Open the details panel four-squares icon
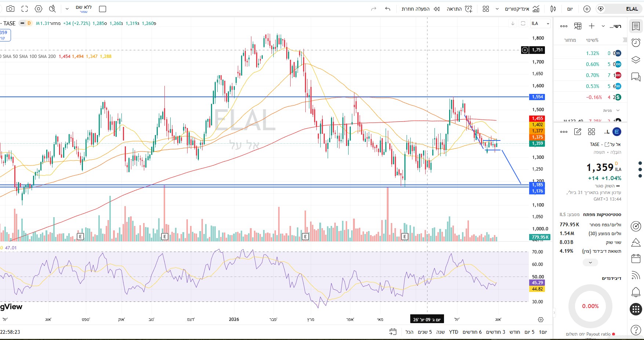Viewport: 644px width, 340px height. tap(592, 132)
